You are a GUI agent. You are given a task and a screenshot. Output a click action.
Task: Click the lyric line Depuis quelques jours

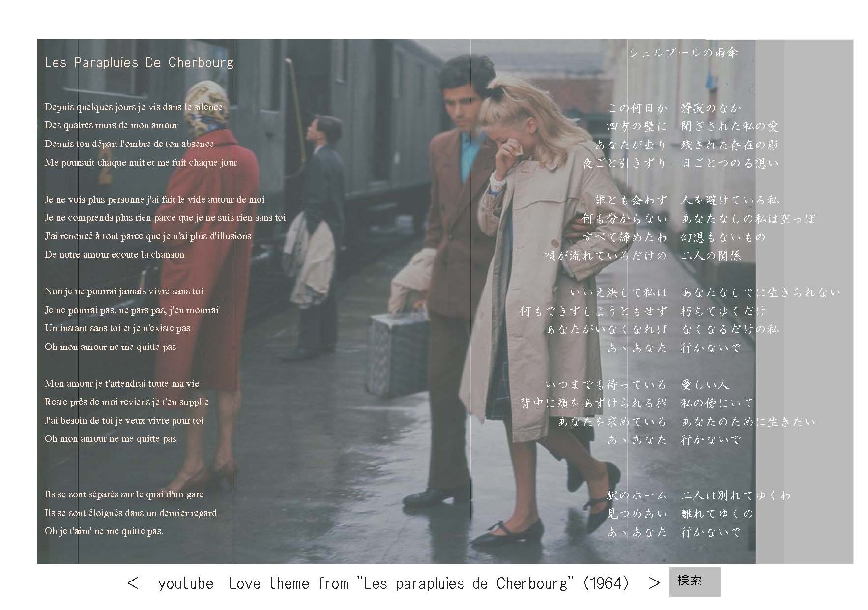[x=133, y=107]
